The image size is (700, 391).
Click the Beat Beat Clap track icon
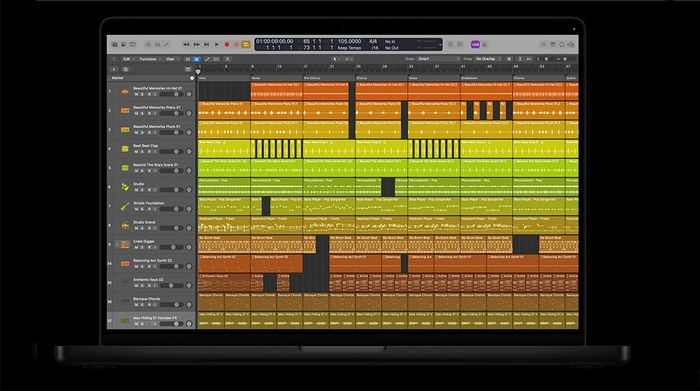(x=125, y=149)
